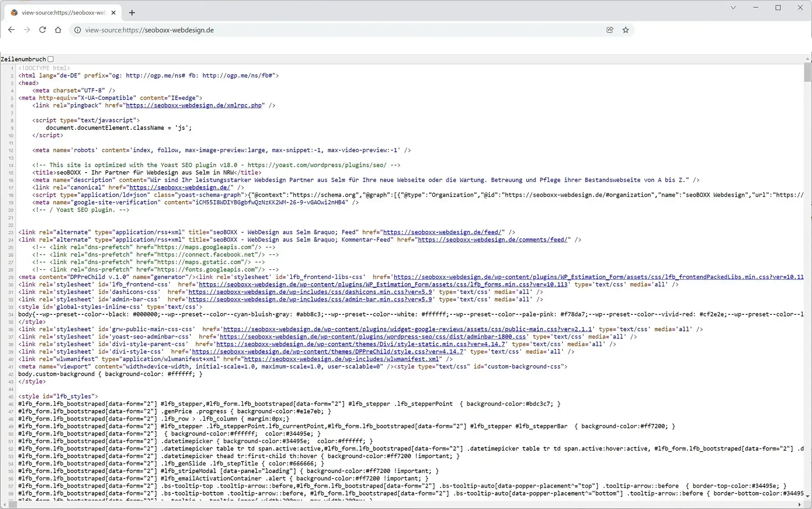Screen dimensions: 812x509
Task: Click the X-UA-Compatible meta line
Action: point(110,98)
